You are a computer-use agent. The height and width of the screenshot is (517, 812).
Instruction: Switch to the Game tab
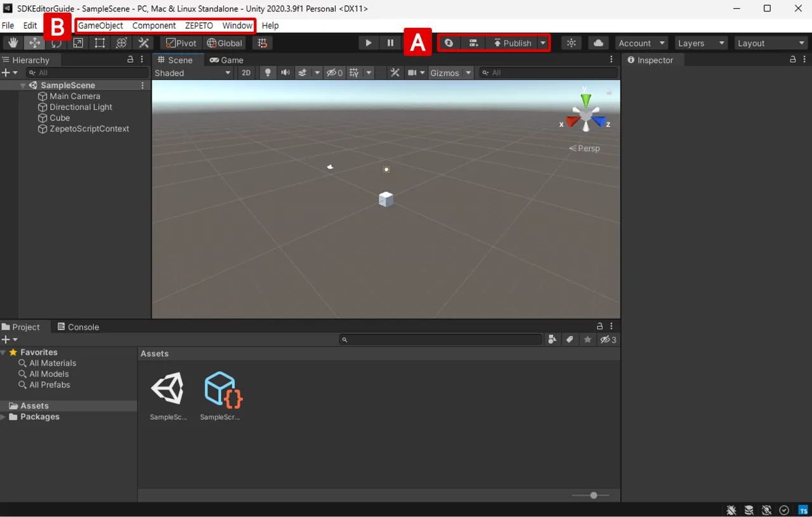226,60
